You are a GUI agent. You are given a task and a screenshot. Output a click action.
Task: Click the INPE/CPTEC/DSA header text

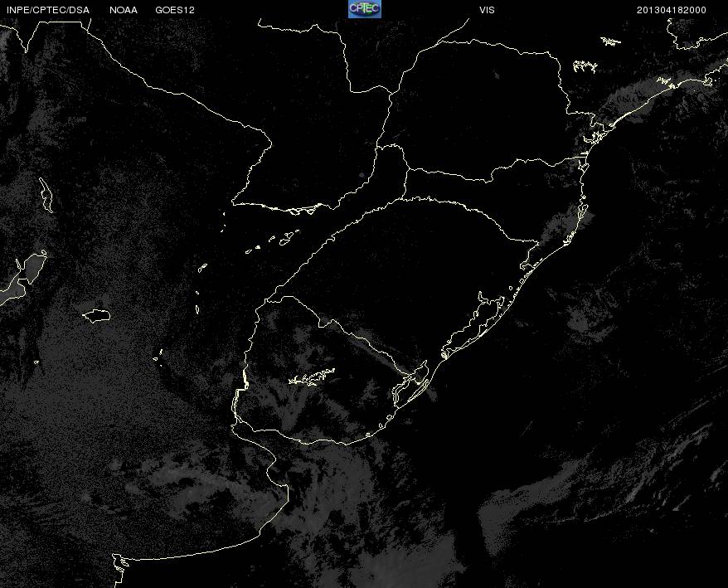pos(48,10)
